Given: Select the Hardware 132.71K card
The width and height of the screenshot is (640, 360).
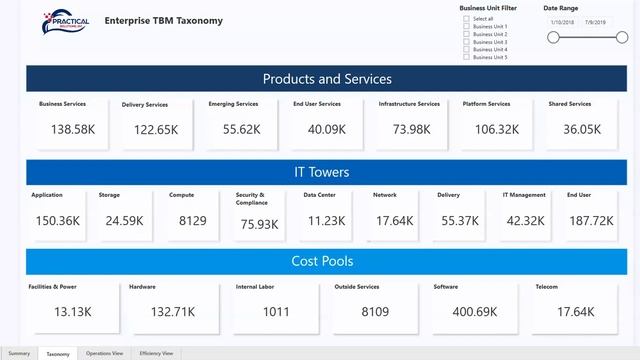Looking at the screenshot, I should pos(173,308).
